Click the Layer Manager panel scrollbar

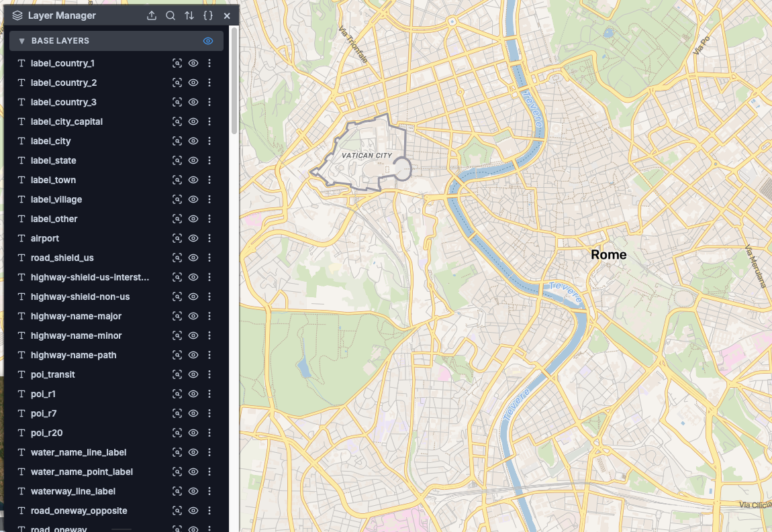click(x=234, y=81)
